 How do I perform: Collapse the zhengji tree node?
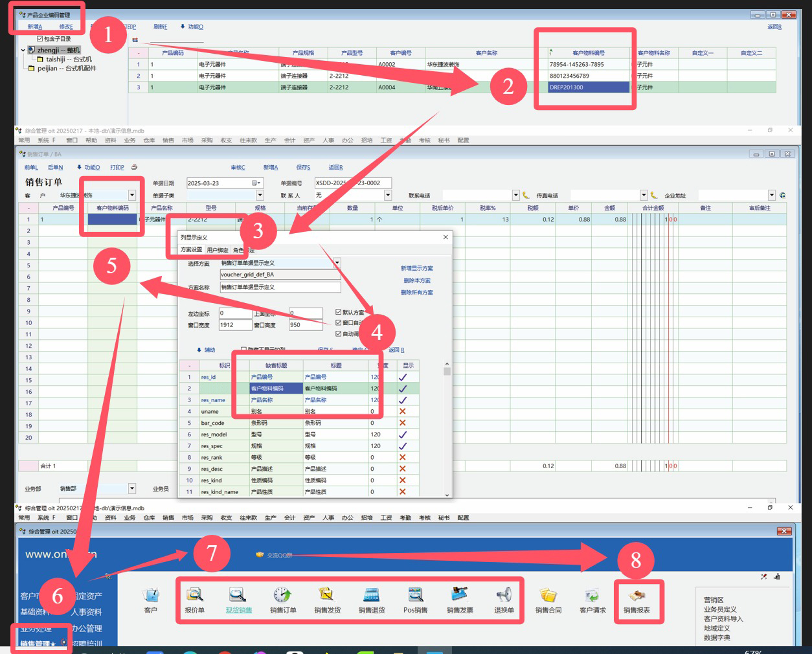click(23, 50)
